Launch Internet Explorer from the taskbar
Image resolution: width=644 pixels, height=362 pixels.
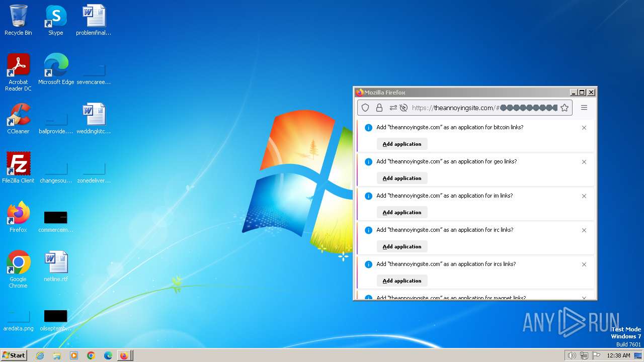coord(40,355)
